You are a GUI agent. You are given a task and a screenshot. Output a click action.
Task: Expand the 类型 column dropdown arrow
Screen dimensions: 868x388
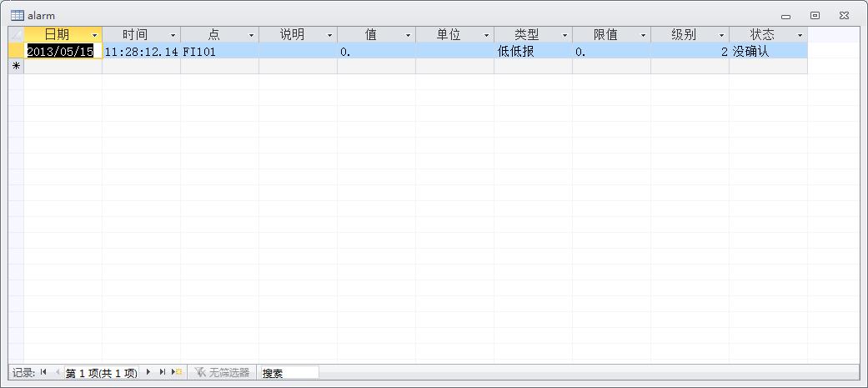pos(564,35)
